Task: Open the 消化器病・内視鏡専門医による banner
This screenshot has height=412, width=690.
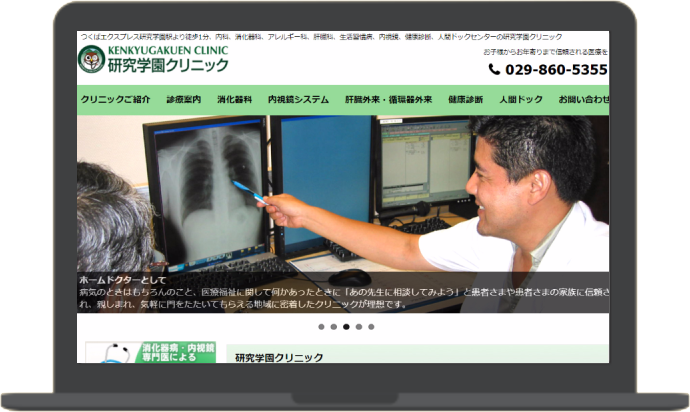Action: click(150, 352)
